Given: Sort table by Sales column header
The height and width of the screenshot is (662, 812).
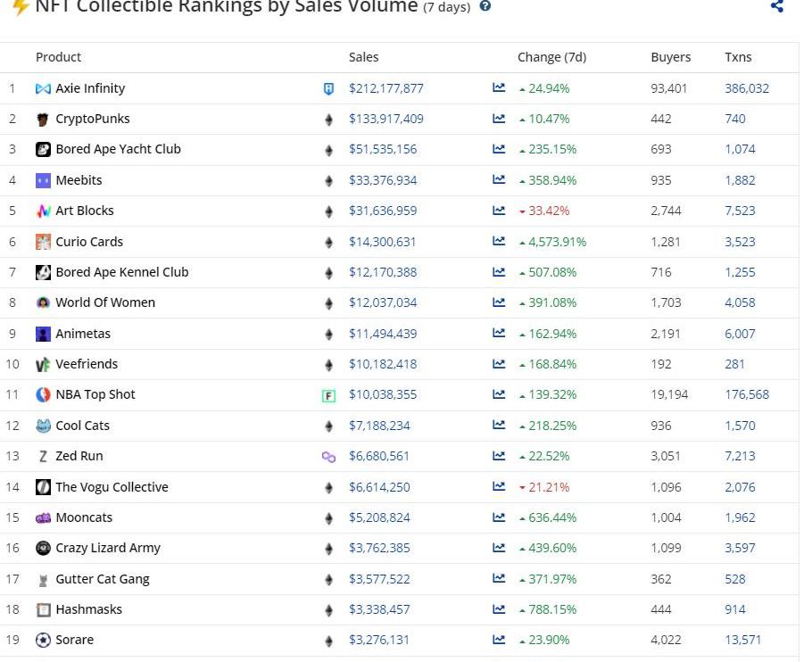Looking at the screenshot, I should pyautogui.click(x=363, y=57).
